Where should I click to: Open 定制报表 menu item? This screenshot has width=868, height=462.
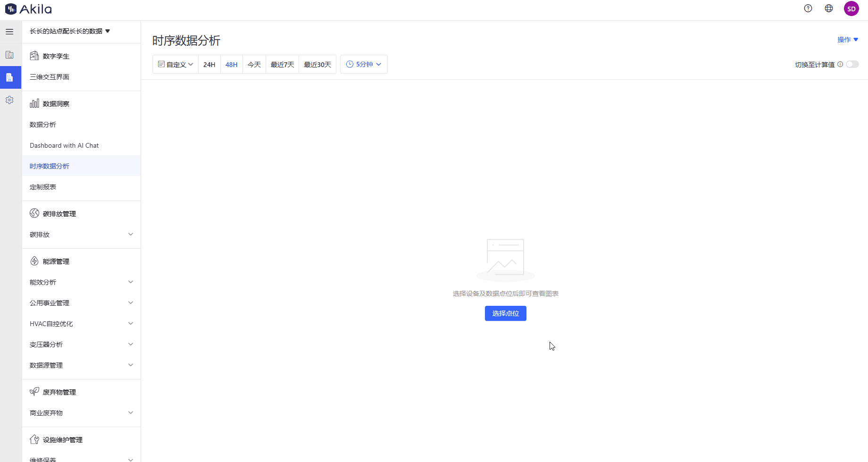pyautogui.click(x=81, y=187)
